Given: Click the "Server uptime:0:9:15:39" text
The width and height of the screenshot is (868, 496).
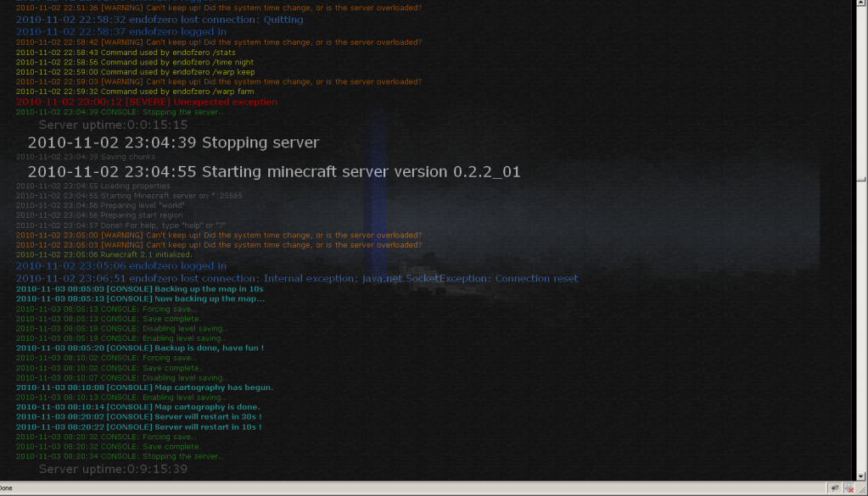Looking at the screenshot, I should 113,469.
